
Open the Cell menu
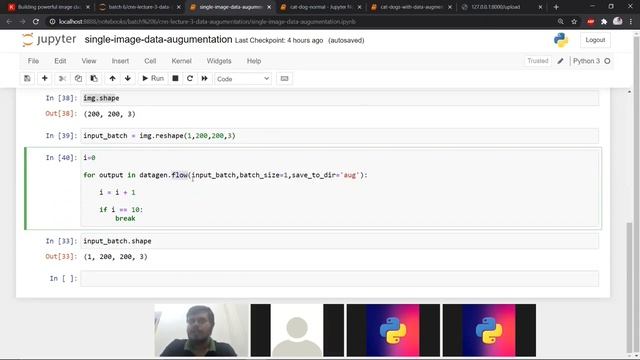click(150, 61)
